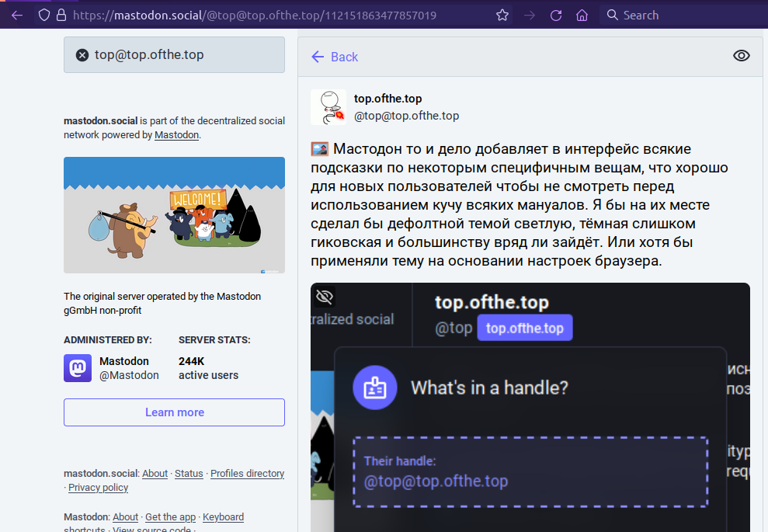Open the Mastodon admin account avatar
Screen dimensions: 768x532
click(78, 368)
